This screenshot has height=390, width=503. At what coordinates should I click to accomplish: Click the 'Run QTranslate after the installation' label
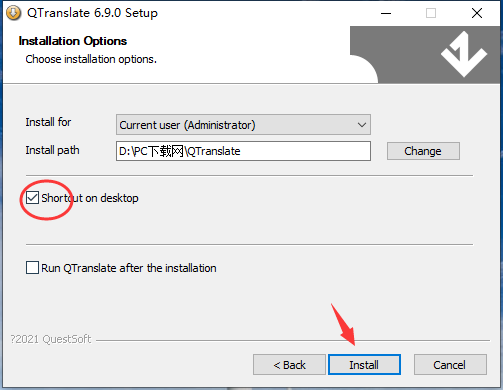(x=129, y=268)
